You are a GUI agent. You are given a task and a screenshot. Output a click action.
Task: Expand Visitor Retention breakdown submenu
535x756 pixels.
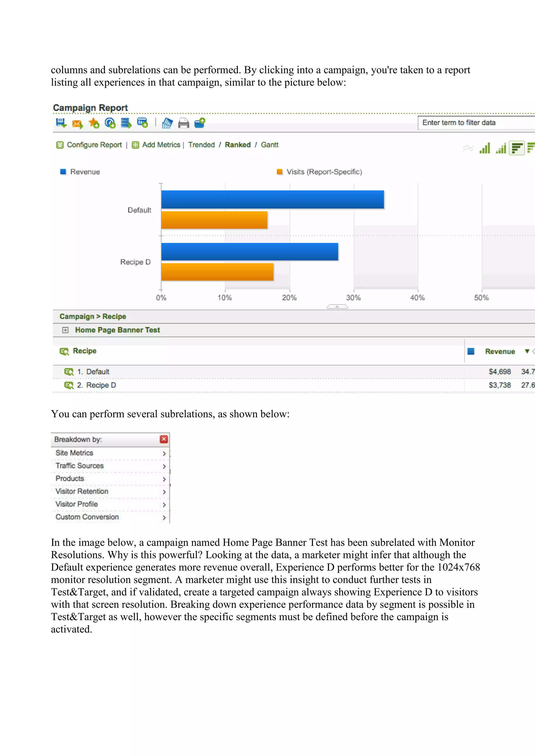[x=164, y=492]
